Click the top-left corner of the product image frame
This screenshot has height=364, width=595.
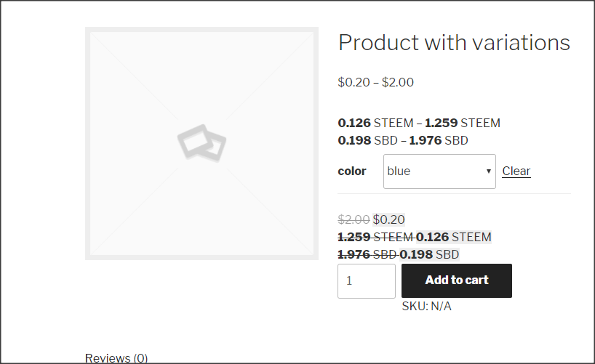click(89, 31)
